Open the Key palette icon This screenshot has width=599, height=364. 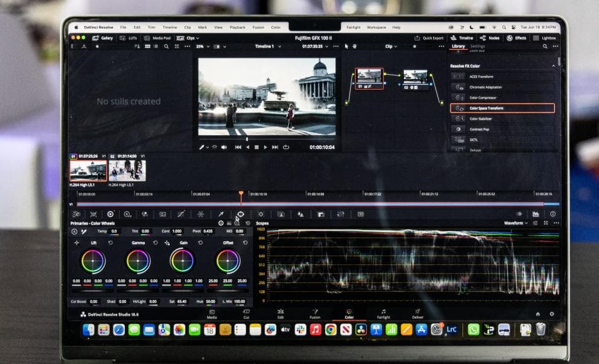click(321, 214)
